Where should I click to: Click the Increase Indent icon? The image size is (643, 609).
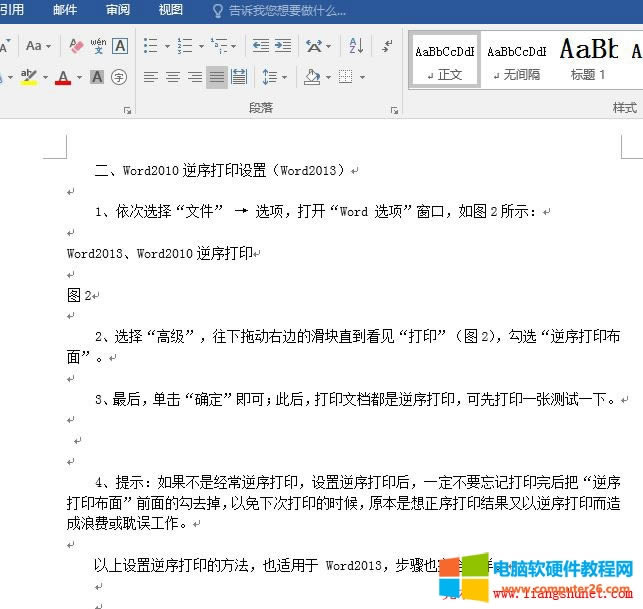pos(283,46)
